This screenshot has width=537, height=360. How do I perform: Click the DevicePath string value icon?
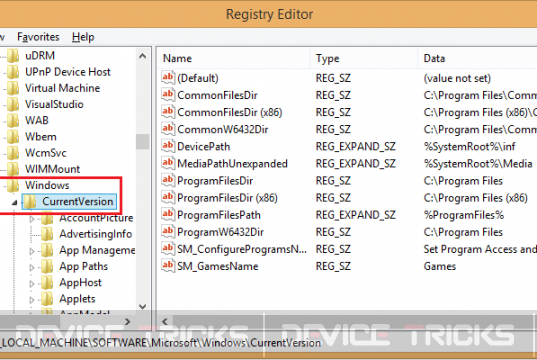click(167, 146)
